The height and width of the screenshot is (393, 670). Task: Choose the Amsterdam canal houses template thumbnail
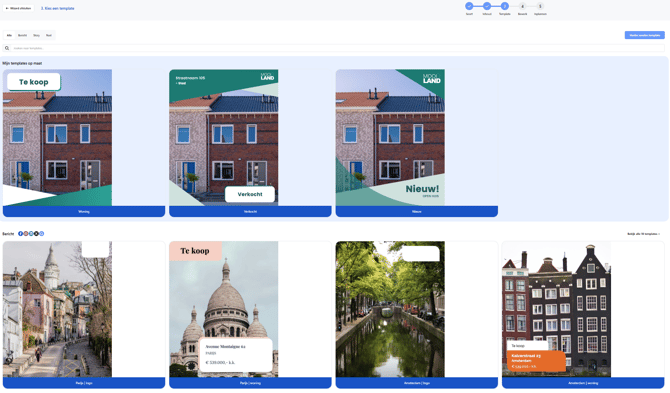pos(556,309)
